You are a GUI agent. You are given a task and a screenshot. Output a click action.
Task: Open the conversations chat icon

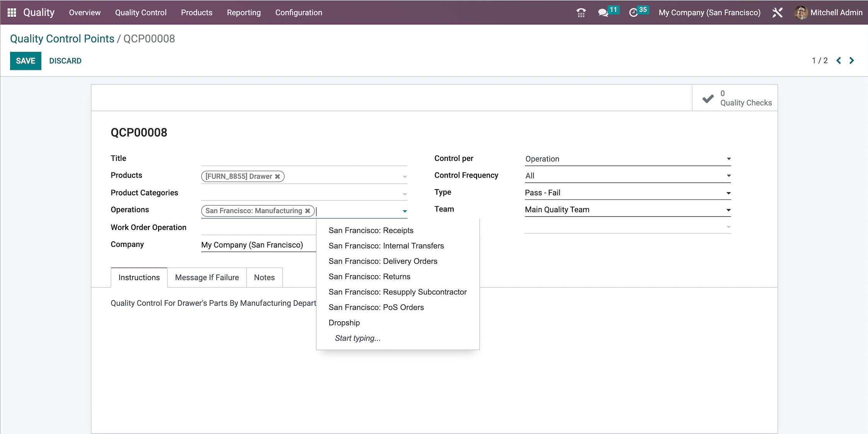(x=603, y=13)
